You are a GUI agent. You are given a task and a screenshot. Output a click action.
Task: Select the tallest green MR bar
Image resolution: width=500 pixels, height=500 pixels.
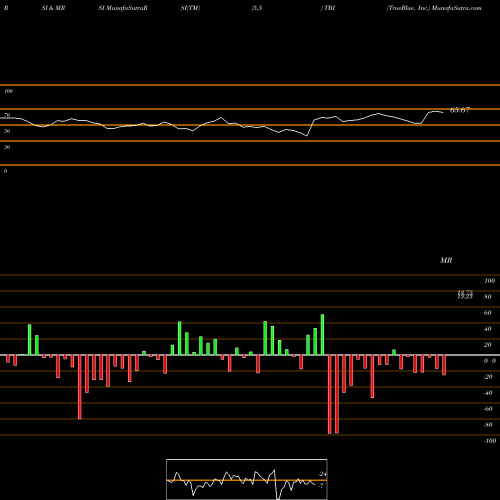pyautogui.click(x=322, y=334)
